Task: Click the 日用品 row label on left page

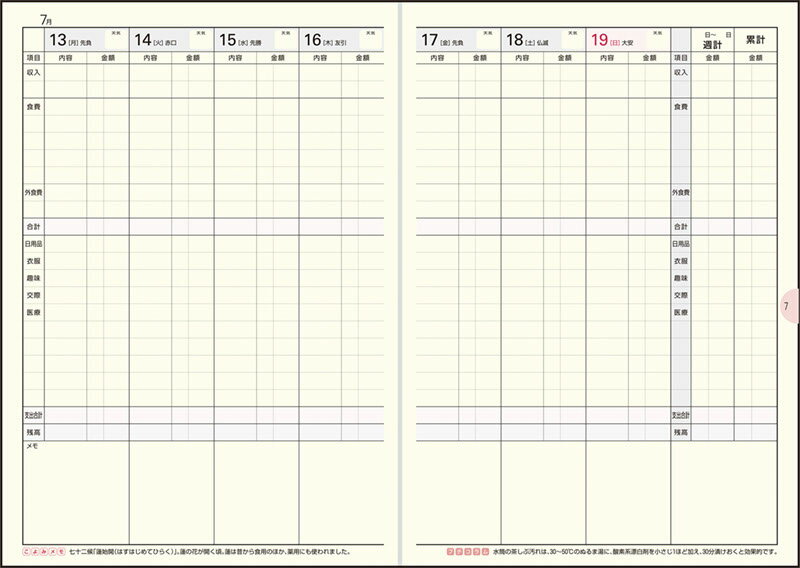Action: (34, 244)
